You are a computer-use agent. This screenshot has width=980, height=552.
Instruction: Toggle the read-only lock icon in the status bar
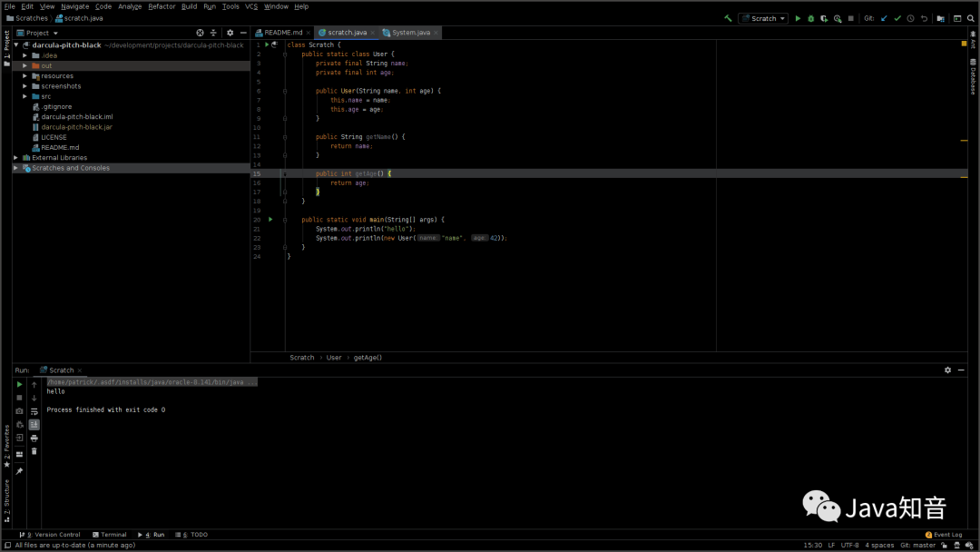click(944, 545)
